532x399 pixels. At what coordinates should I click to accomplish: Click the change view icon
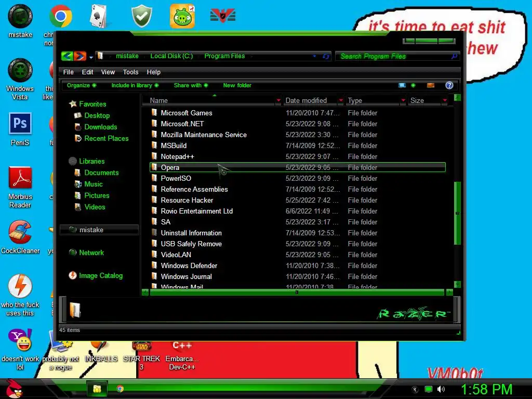[402, 86]
